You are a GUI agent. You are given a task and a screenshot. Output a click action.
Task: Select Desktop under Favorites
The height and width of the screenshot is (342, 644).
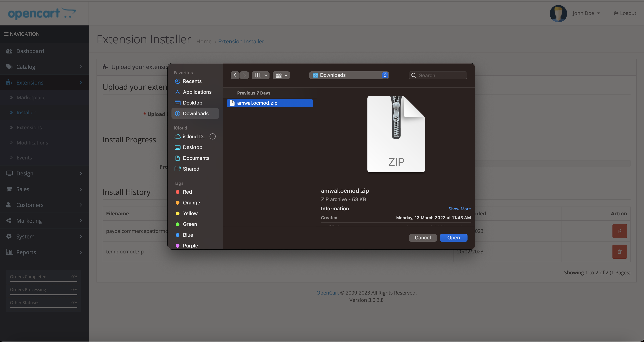195,103
